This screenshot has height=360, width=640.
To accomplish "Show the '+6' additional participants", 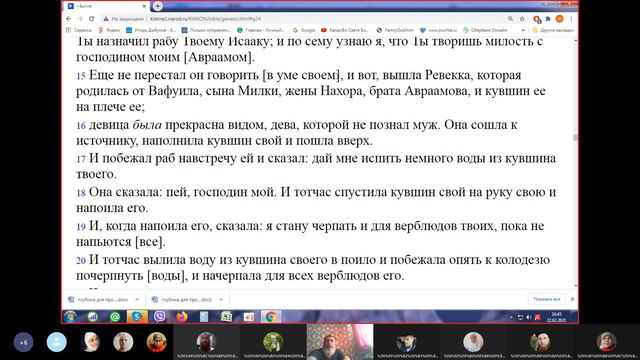I will [23, 342].
